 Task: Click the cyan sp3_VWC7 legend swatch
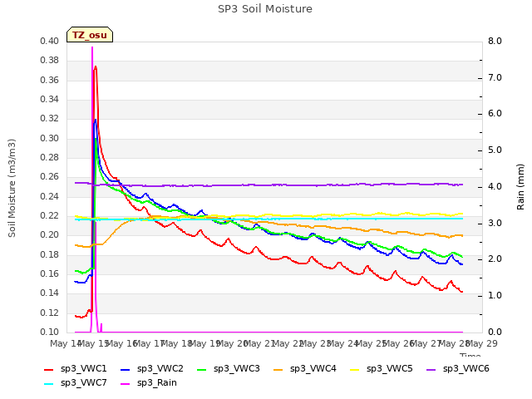point(49,384)
